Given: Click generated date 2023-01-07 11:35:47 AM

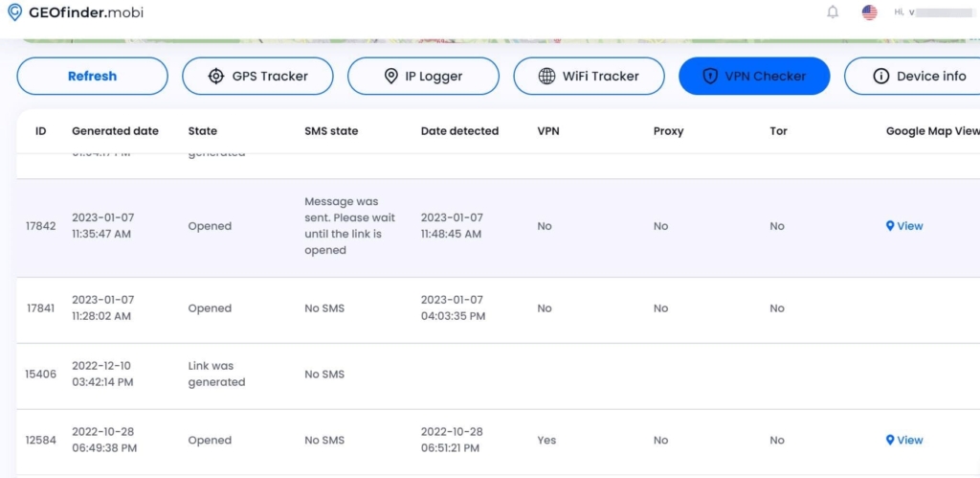Looking at the screenshot, I should coord(103,226).
